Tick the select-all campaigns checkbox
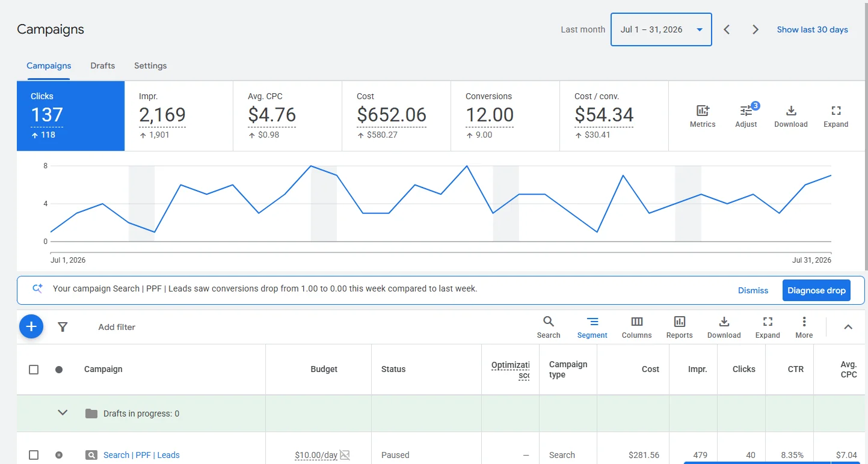This screenshot has width=868, height=464. click(34, 370)
